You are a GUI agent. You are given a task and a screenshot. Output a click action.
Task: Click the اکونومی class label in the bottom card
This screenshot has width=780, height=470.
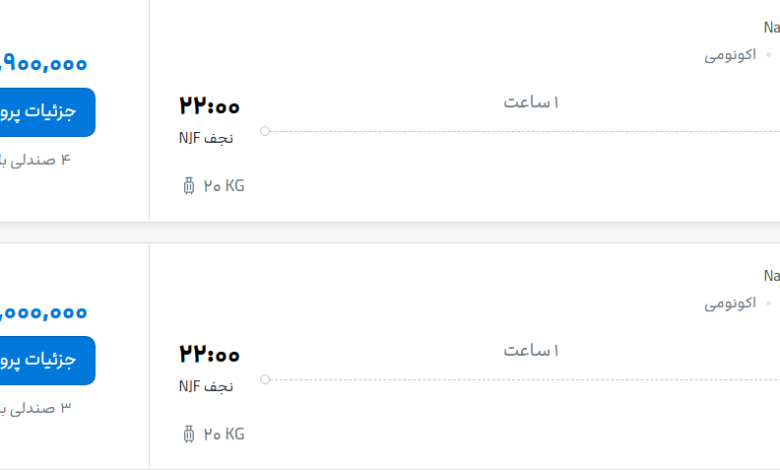(x=730, y=303)
